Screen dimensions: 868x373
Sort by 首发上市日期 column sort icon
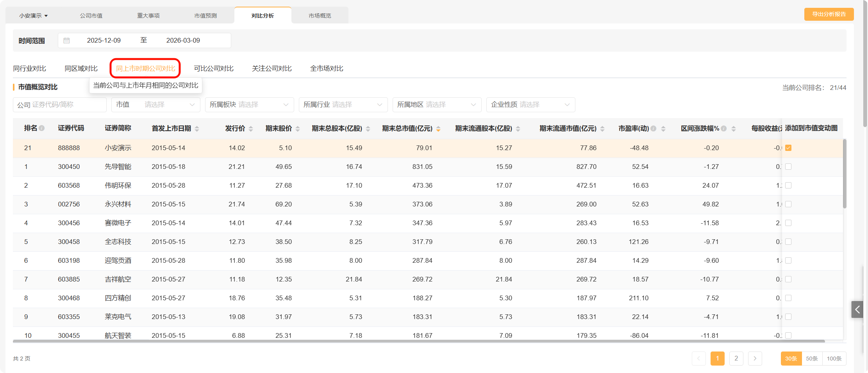(197, 129)
